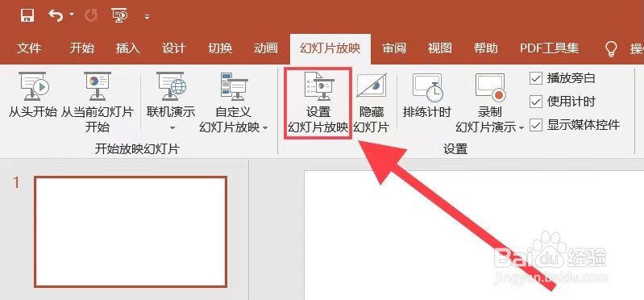Open Customize Quick Access Toolbar dropdown
The width and height of the screenshot is (644, 300).
click(147, 17)
